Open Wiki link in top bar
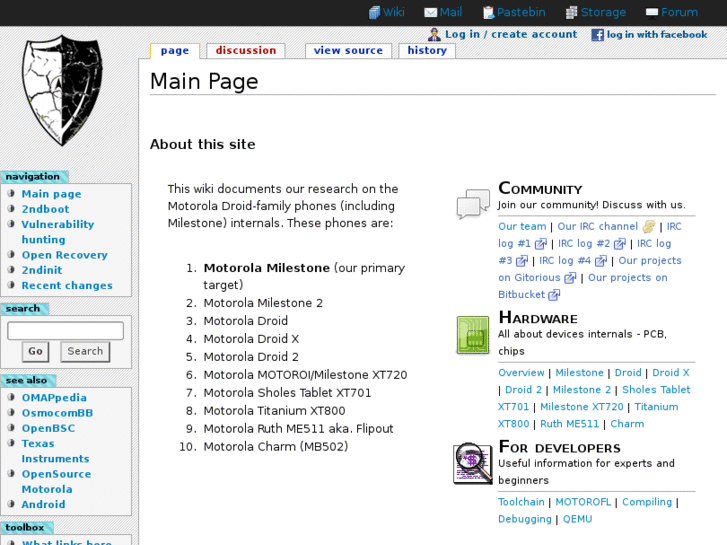This screenshot has width=727, height=545. pyautogui.click(x=394, y=13)
